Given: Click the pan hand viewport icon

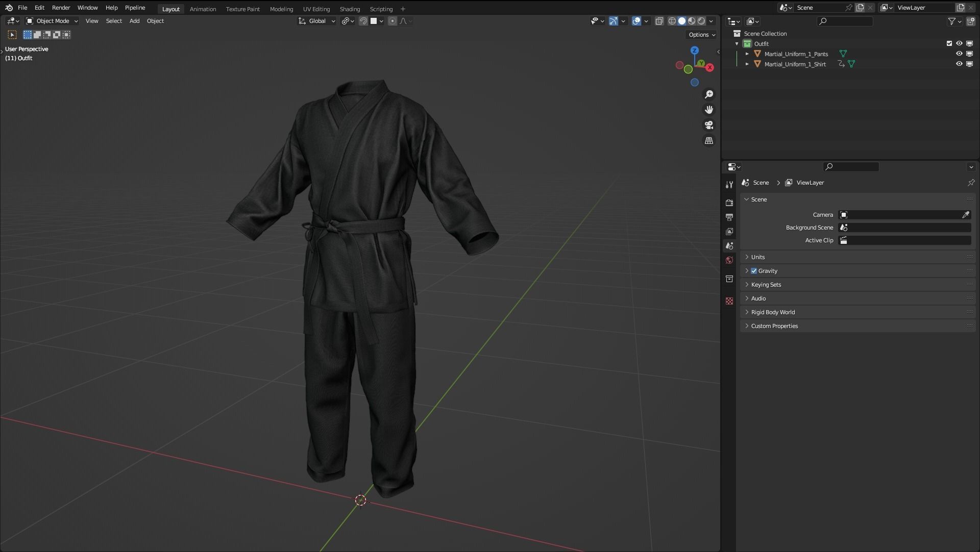Looking at the screenshot, I should [x=709, y=110].
